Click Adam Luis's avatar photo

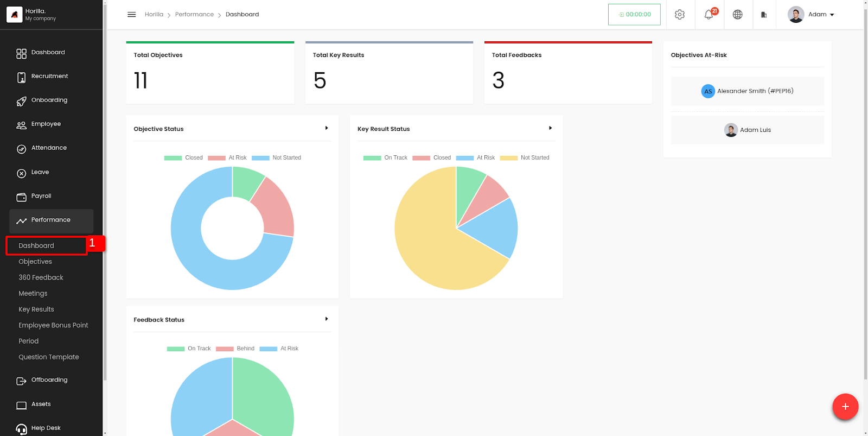(x=731, y=130)
